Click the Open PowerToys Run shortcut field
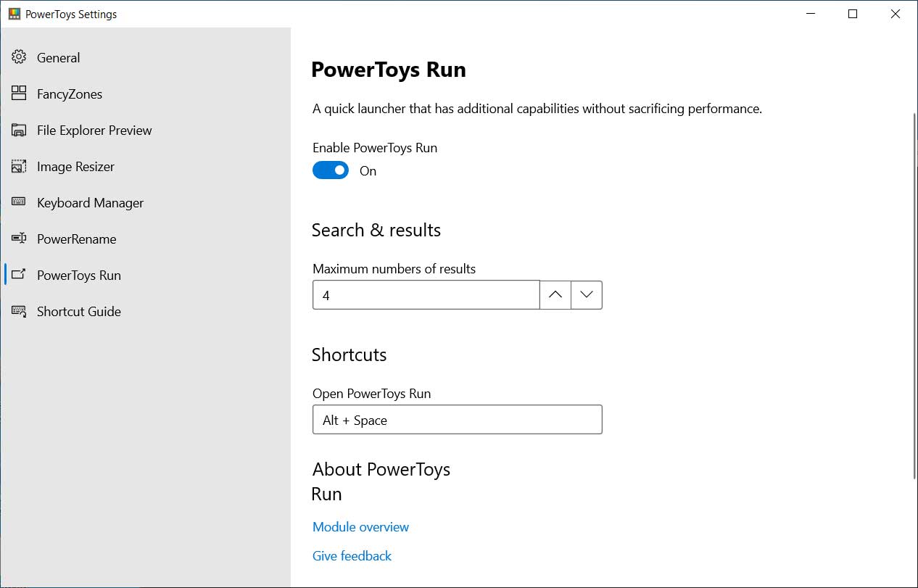This screenshot has height=588, width=918. pyautogui.click(x=458, y=420)
